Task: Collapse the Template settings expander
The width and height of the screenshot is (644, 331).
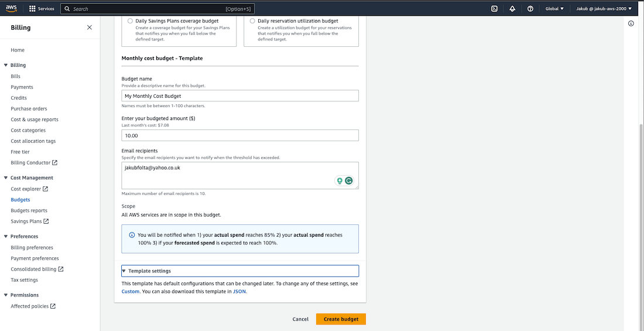Action: point(240,271)
